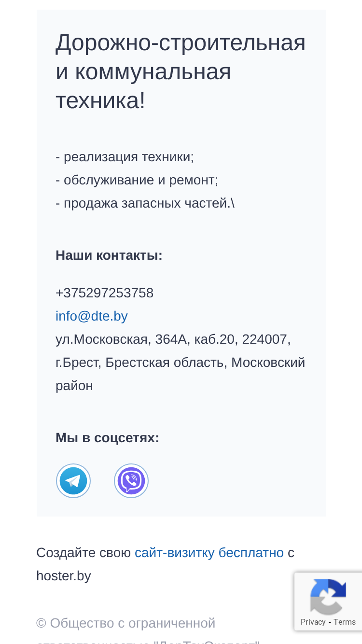Click the reCAPTCHA logo badge
Screen dimensions: 362x644
click(x=328, y=596)
